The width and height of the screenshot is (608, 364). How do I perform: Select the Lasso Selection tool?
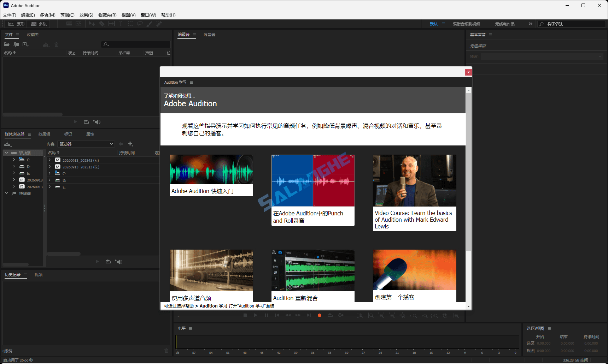(x=140, y=24)
